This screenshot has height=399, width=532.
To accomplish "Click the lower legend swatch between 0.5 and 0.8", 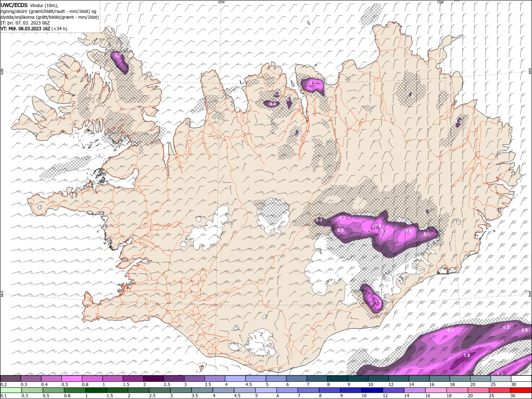I will (x=53, y=390).
